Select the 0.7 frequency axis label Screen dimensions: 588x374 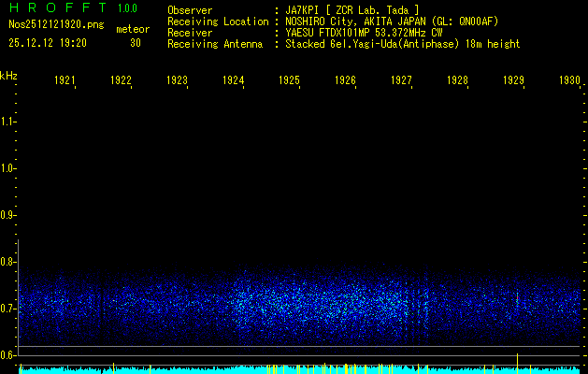[8, 308]
